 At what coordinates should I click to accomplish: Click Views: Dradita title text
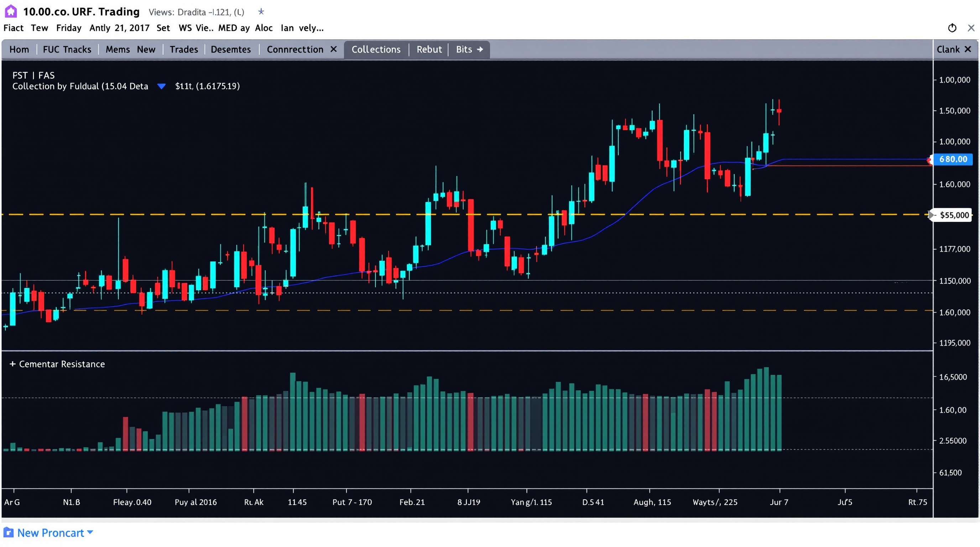coord(196,12)
